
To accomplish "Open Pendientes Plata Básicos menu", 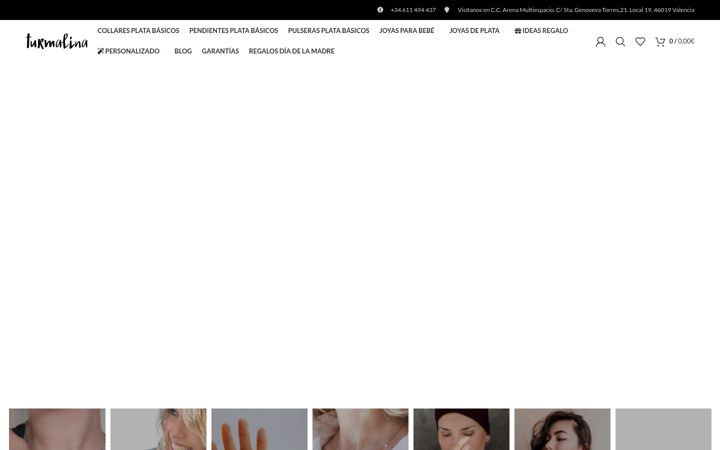I will pos(233,30).
